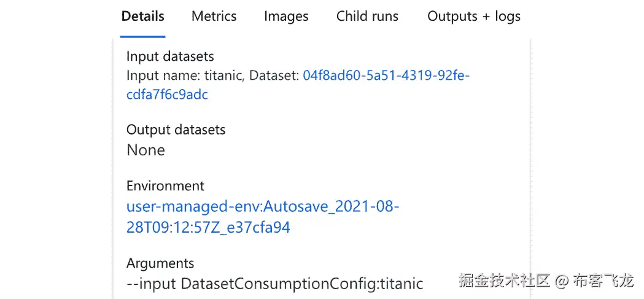Click the 布客飞龙 author watermark

603,281
